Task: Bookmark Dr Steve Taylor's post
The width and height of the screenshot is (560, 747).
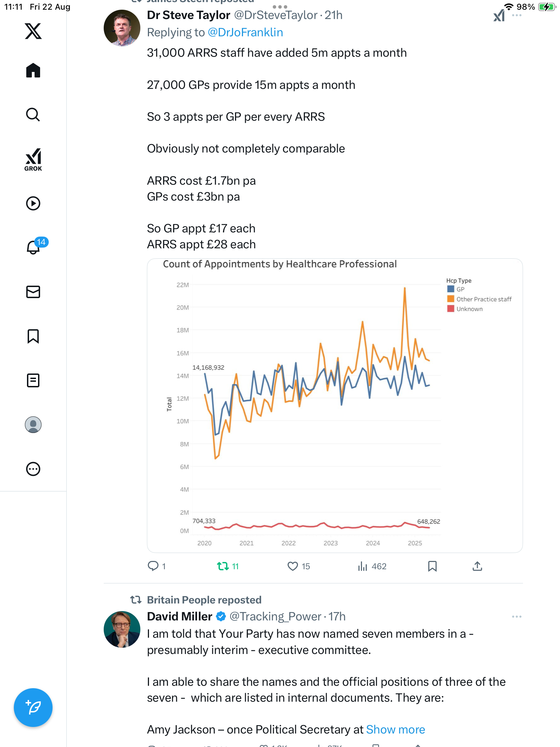Action: [x=432, y=566]
